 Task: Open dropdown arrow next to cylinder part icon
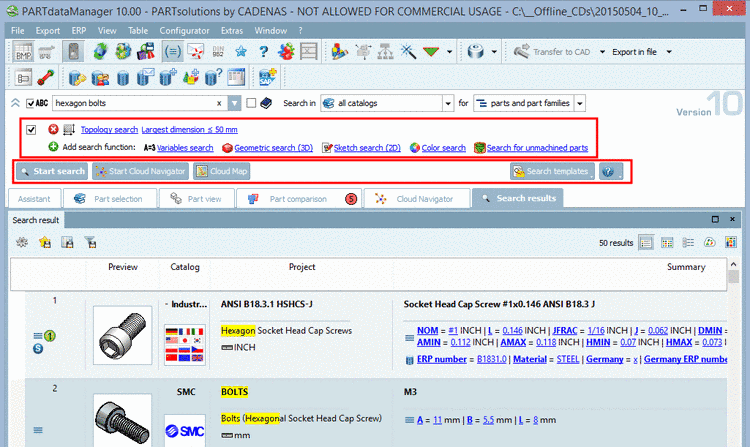pos(494,52)
